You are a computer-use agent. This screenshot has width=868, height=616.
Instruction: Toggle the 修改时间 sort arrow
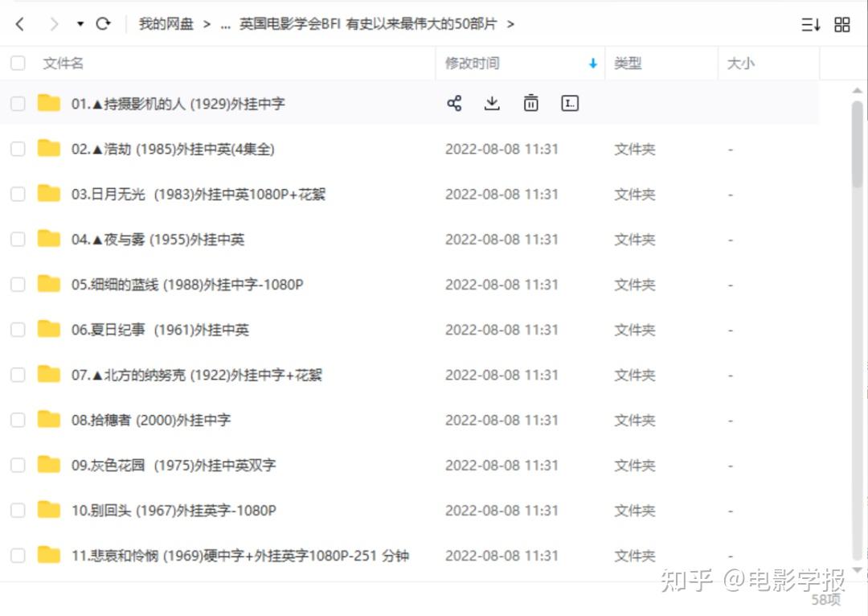(593, 64)
